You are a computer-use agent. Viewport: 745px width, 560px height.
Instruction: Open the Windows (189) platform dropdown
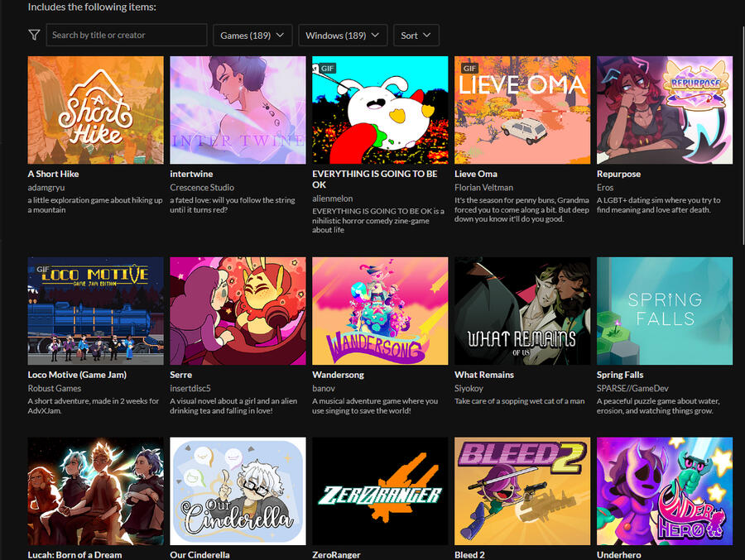[343, 36]
